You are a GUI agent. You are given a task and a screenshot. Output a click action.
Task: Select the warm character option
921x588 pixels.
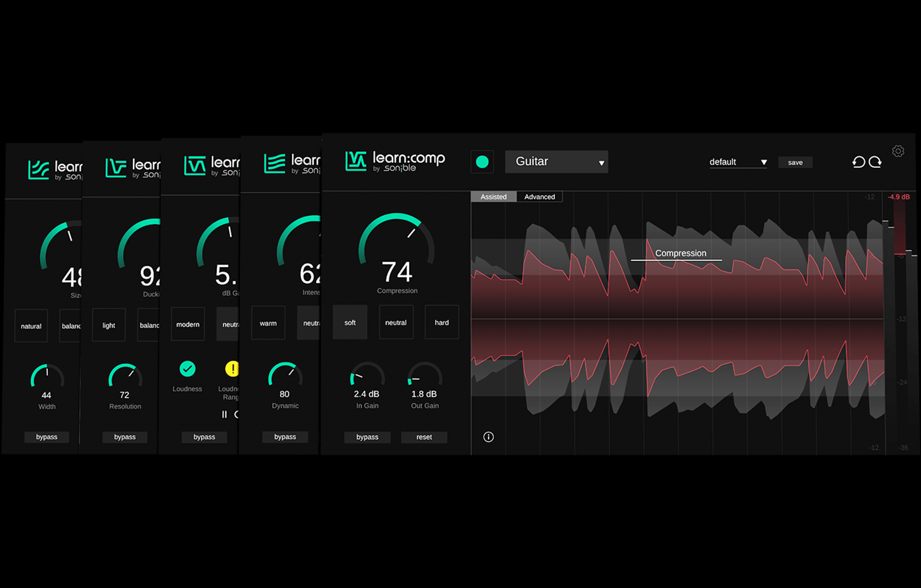(x=268, y=323)
